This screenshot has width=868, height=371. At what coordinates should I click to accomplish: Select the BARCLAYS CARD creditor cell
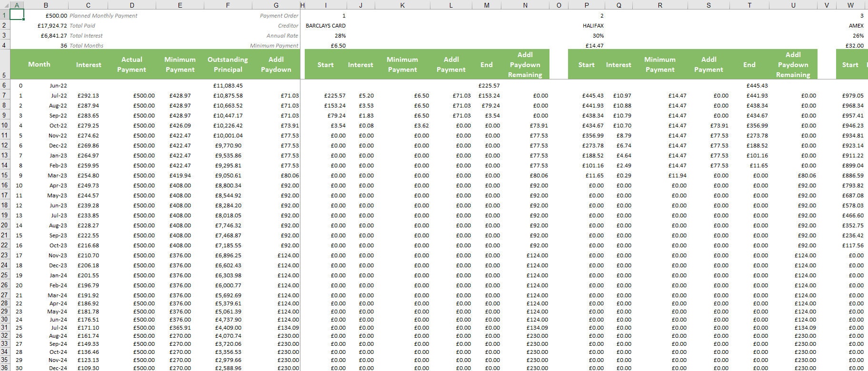326,26
